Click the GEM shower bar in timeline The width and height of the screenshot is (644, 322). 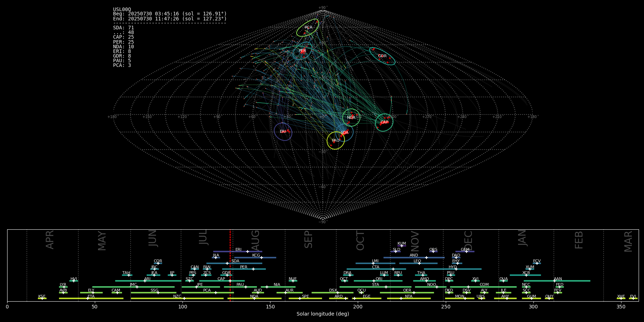[x=465, y=252]
